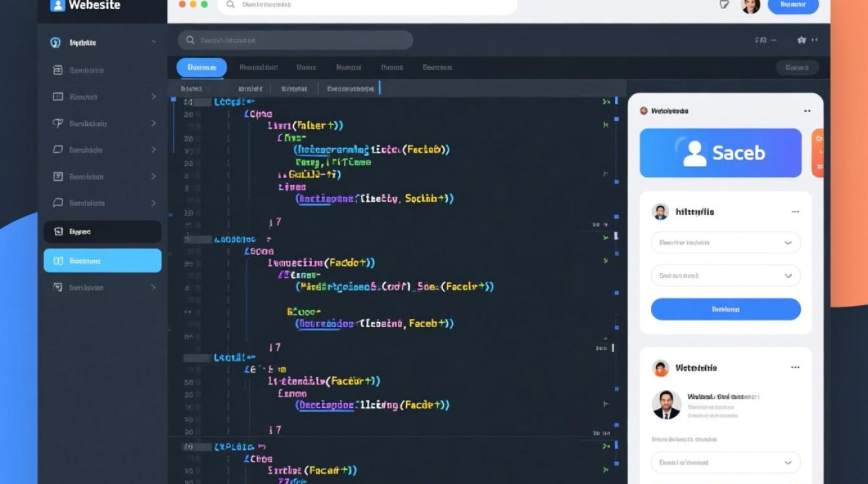
Task: Open the profile avatar in the browser top bar
Action: [x=750, y=6]
